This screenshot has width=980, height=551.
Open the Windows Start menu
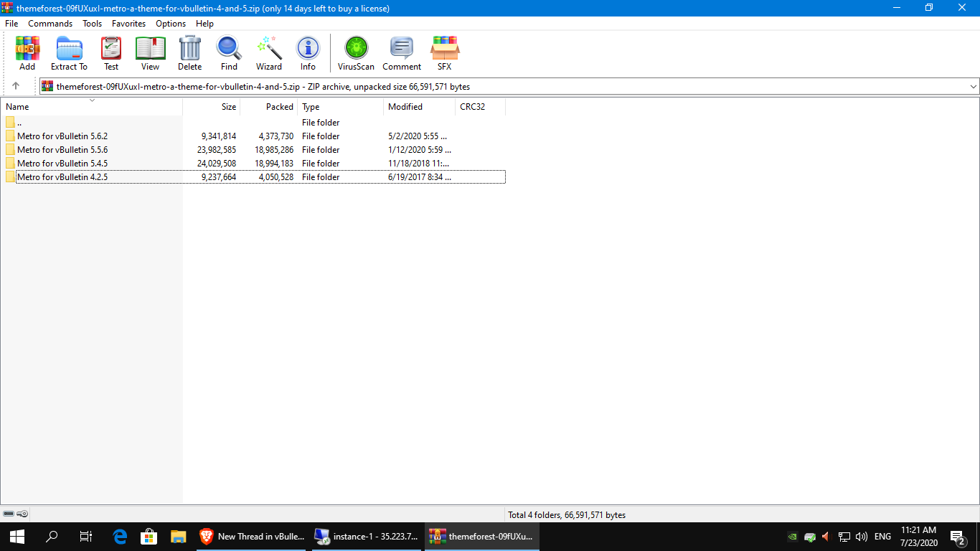coord(17,536)
